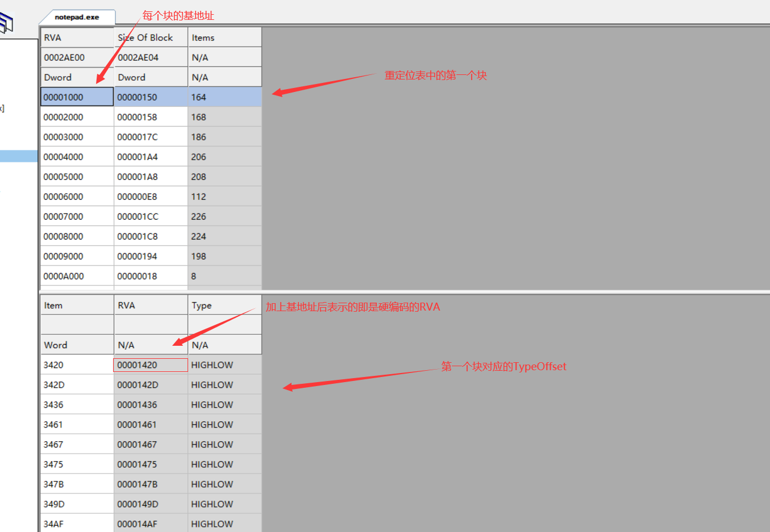Click size cell 00000150
Image resolution: width=770 pixels, height=532 pixels.
click(x=151, y=97)
